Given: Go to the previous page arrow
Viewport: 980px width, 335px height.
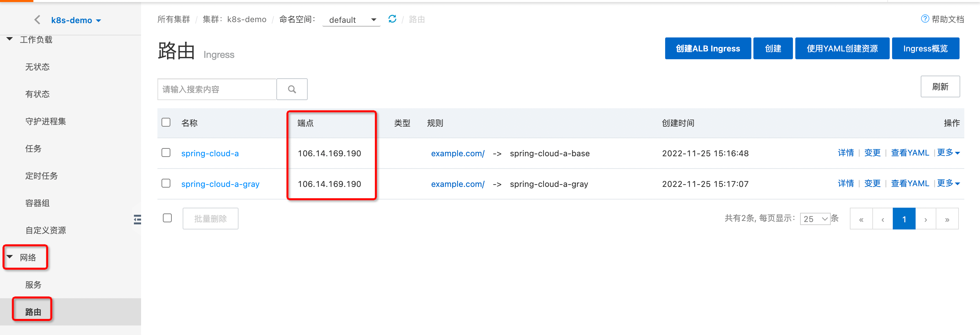Looking at the screenshot, I should [883, 219].
